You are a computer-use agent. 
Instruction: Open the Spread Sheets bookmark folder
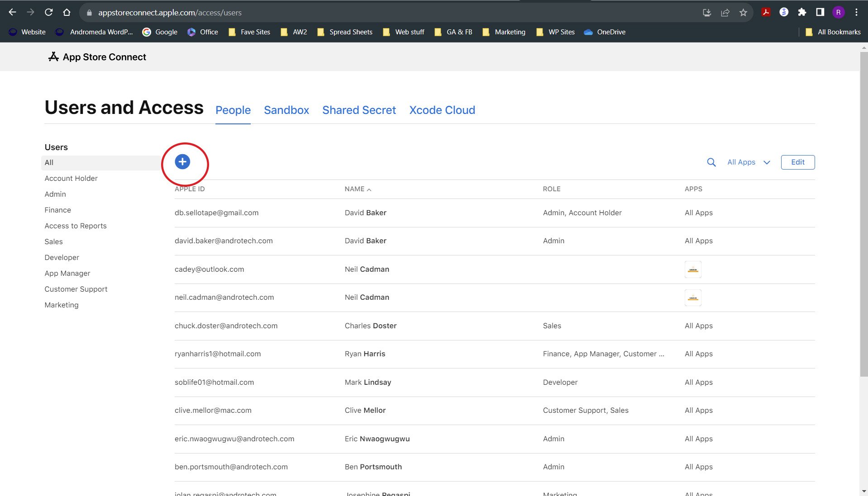pos(345,32)
